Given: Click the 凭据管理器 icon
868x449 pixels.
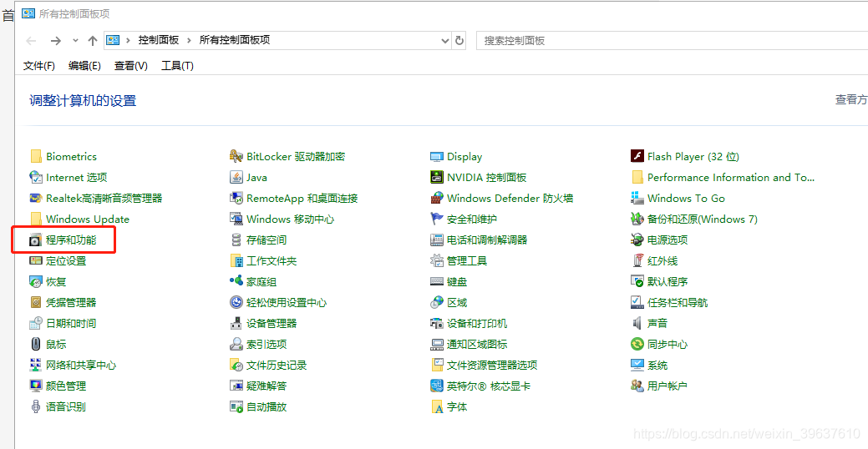Looking at the screenshot, I should [x=36, y=302].
